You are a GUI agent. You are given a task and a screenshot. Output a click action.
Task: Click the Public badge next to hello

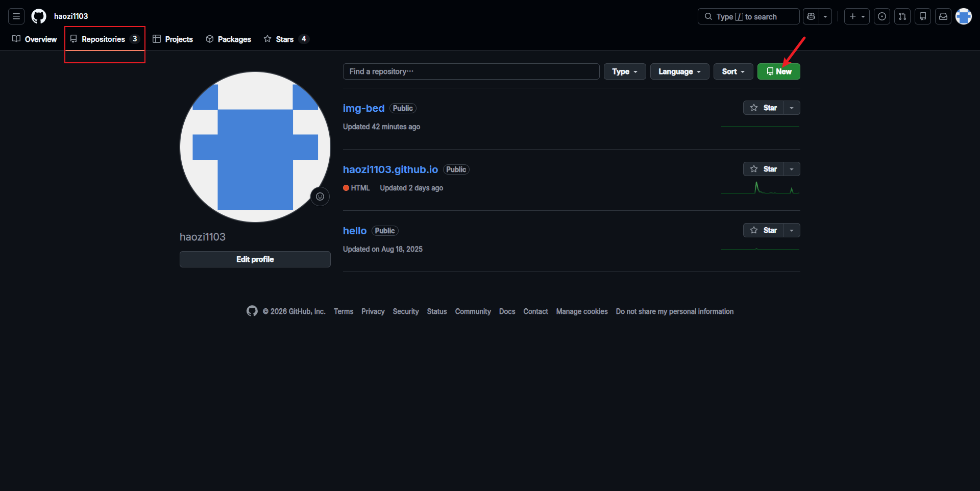tap(385, 231)
